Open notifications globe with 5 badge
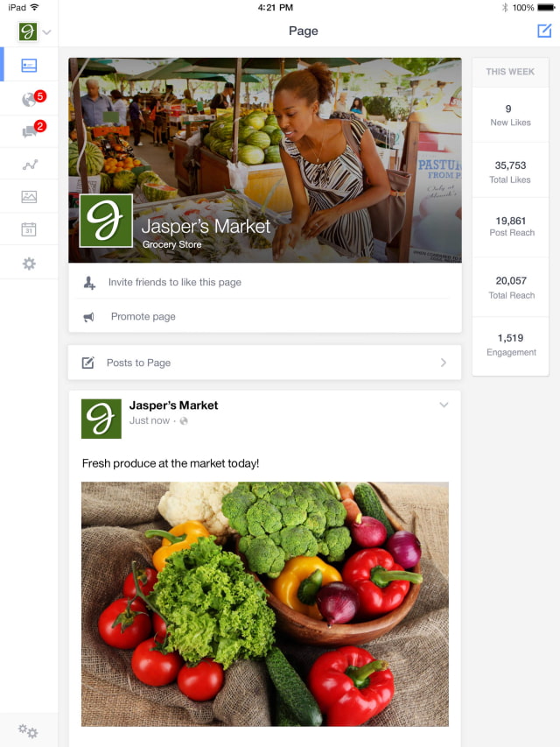 point(33,98)
